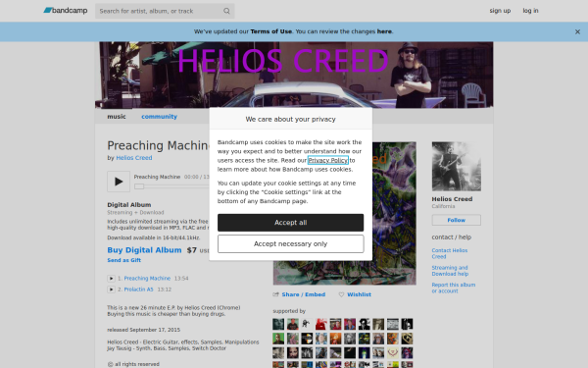The height and width of the screenshot is (368, 588).
Task: Click the search magnifier icon
Action: coord(226,11)
